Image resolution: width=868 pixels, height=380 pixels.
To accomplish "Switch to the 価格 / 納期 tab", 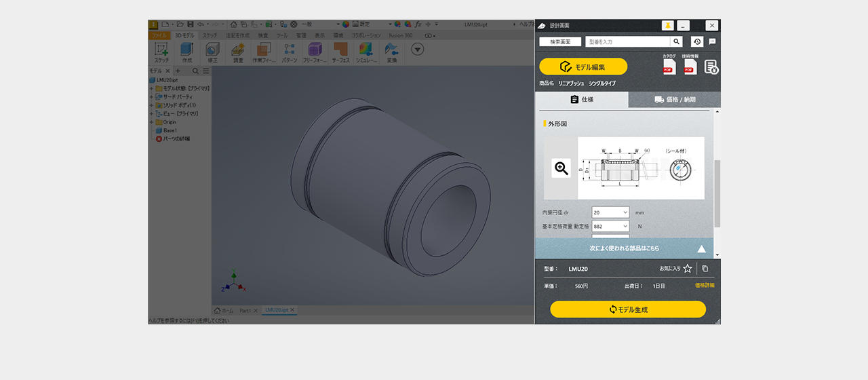I will pyautogui.click(x=674, y=100).
